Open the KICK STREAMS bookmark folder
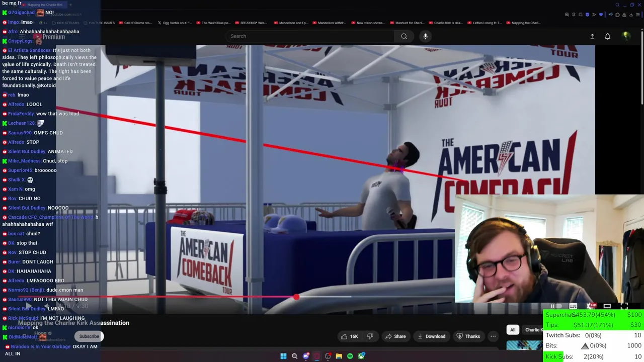The image size is (644, 362). pyautogui.click(x=66, y=23)
